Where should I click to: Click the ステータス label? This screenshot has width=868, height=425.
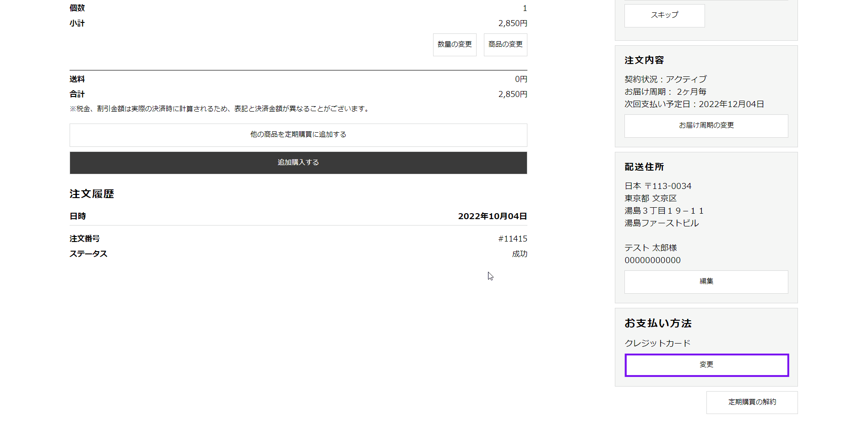coord(88,254)
